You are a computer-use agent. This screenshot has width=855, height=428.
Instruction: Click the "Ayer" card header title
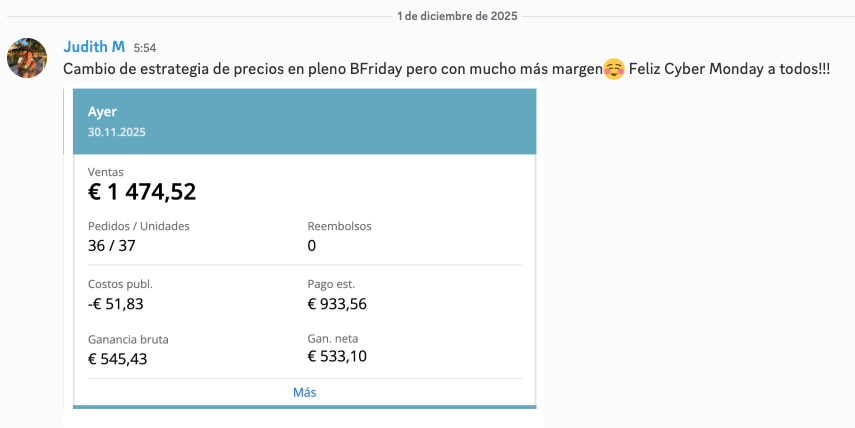coord(102,112)
